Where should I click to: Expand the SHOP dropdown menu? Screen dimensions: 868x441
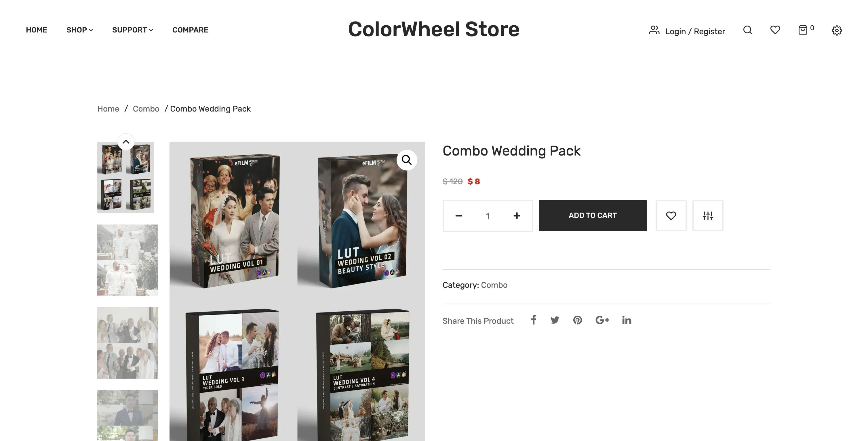(79, 30)
